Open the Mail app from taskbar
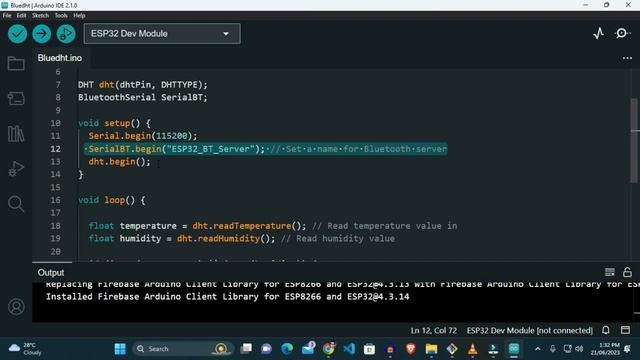Image resolution: width=640 pixels, height=360 pixels. tap(308, 349)
